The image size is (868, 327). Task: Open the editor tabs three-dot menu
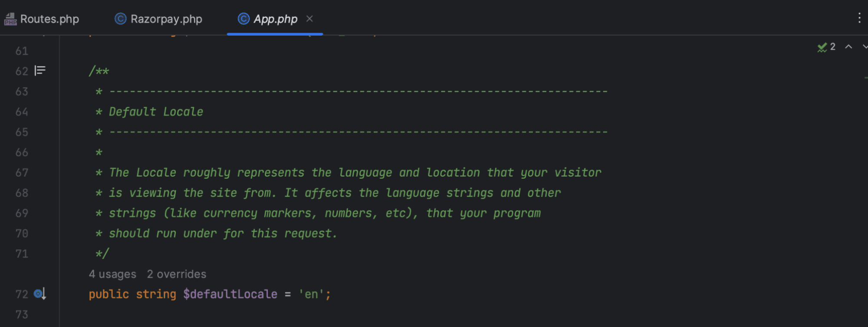click(x=859, y=18)
